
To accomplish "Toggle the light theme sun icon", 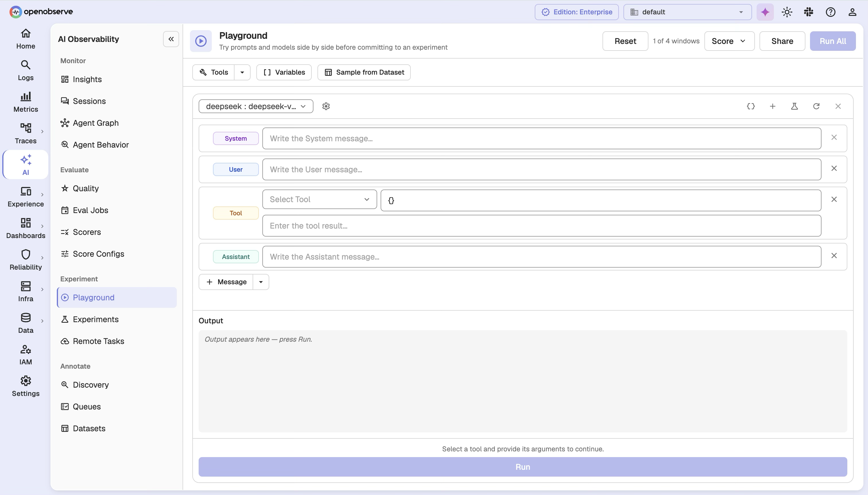I will tap(787, 12).
